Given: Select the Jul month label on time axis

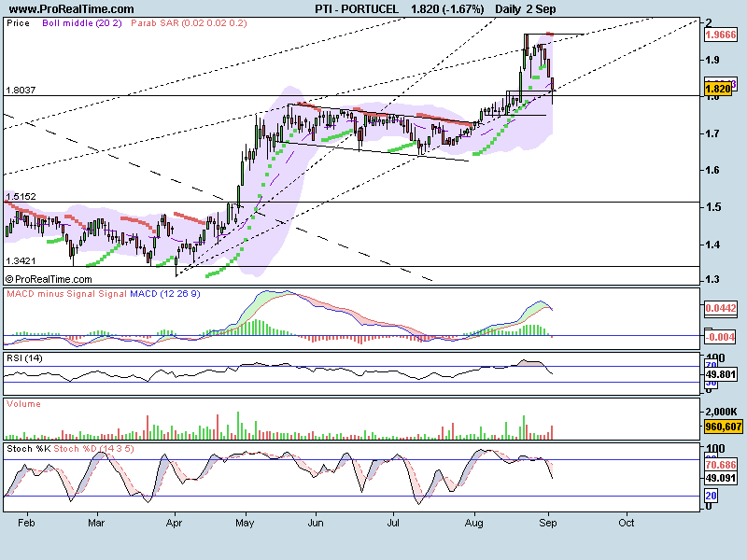Looking at the screenshot, I should coord(393,523).
